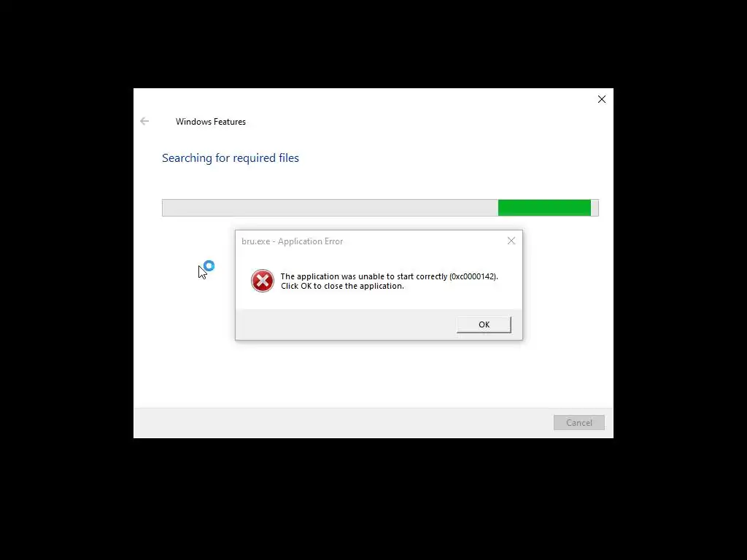Image resolution: width=747 pixels, height=560 pixels.
Task: Click the "Click OK to close" text line
Action: click(342, 286)
